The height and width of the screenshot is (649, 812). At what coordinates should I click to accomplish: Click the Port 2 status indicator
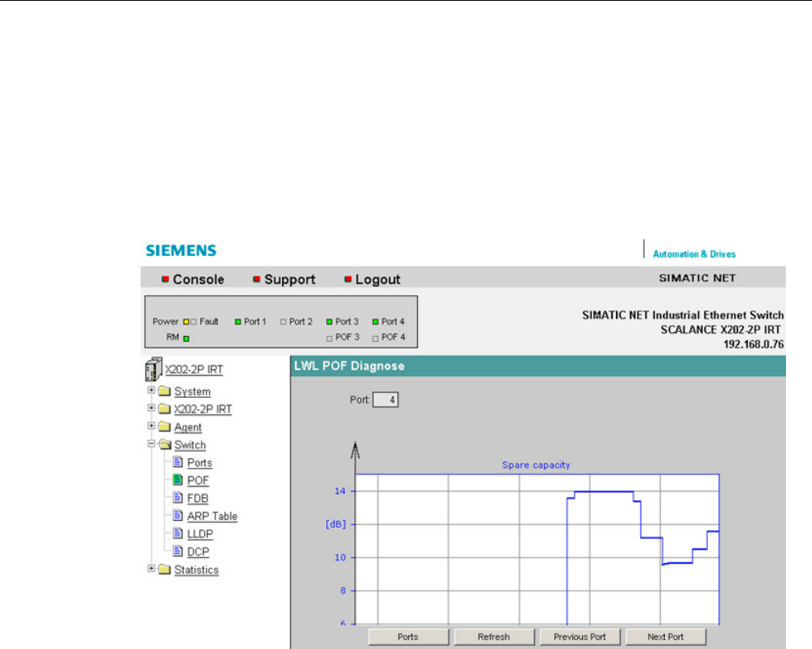coord(284,322)
